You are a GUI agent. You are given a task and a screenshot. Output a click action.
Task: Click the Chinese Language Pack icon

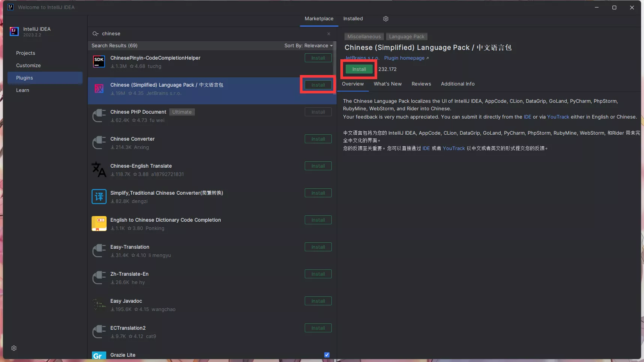click(x=99, y=89)
